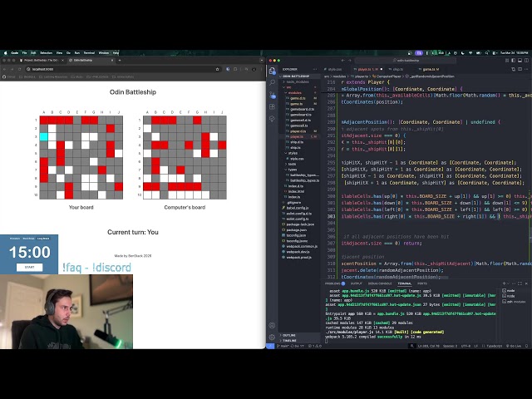Toggle the bottom panel layout icon in VS Code title bar
Image resolution: width=532 pixels, height=399 pixels.
520,61
